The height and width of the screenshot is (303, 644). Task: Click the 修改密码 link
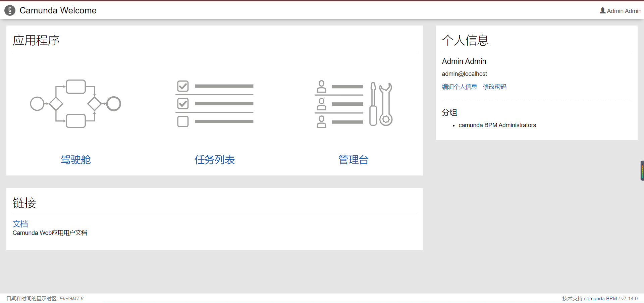[x=494, y=87]
